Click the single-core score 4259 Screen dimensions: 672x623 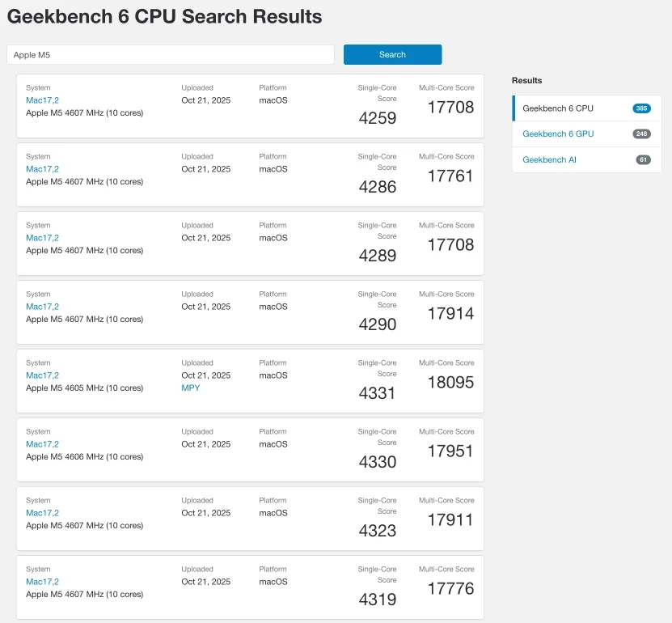pos(377,118)
